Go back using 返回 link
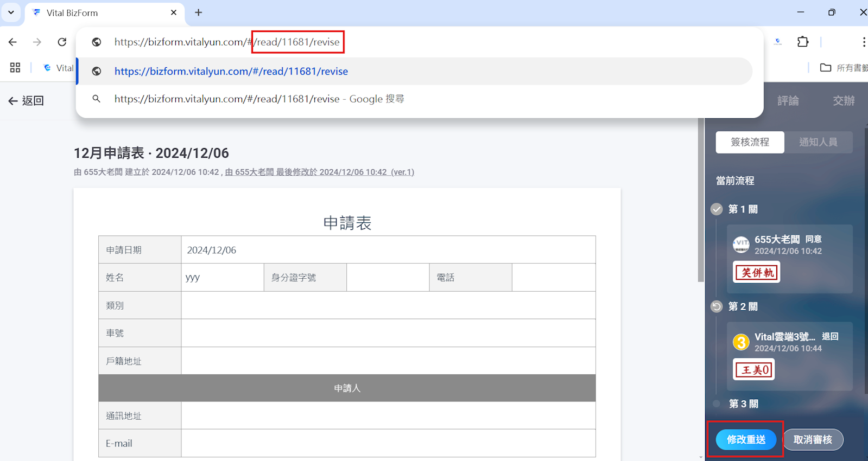 coord(26,101)
